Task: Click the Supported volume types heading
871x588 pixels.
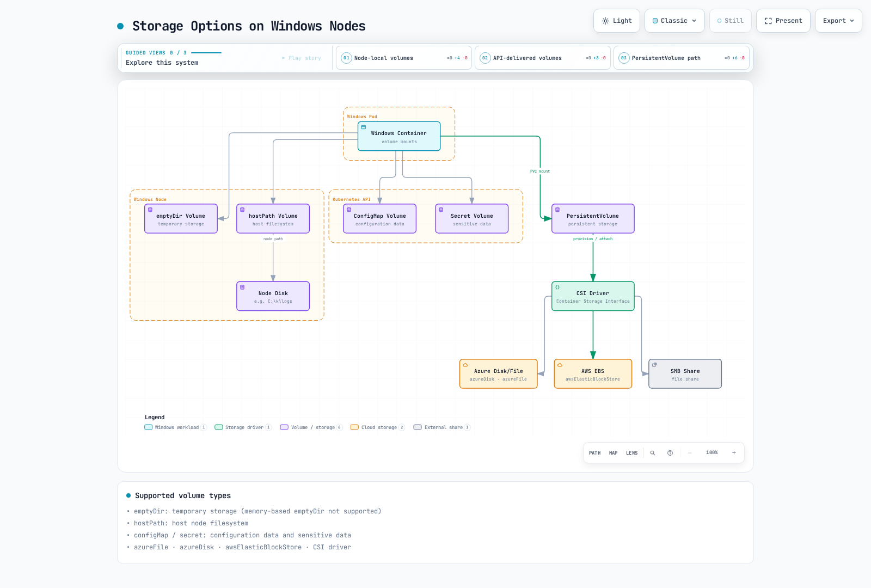Action: (183, 495)
